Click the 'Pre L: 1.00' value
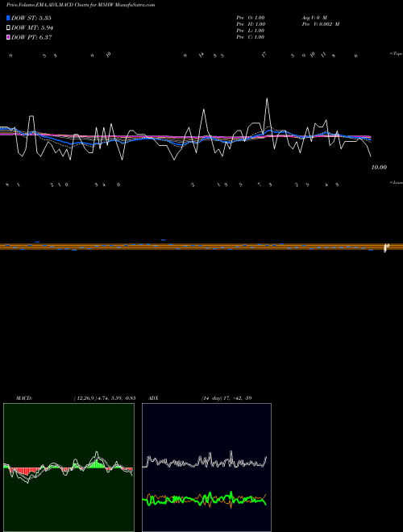This screenshot has width=403, height=532. point(251,31)
